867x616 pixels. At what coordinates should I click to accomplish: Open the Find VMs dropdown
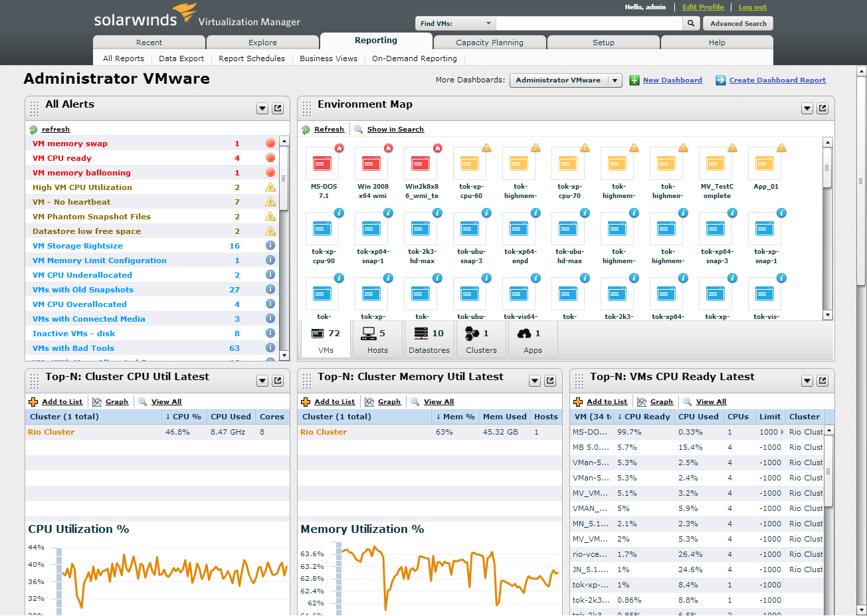(x=456, y=23)
